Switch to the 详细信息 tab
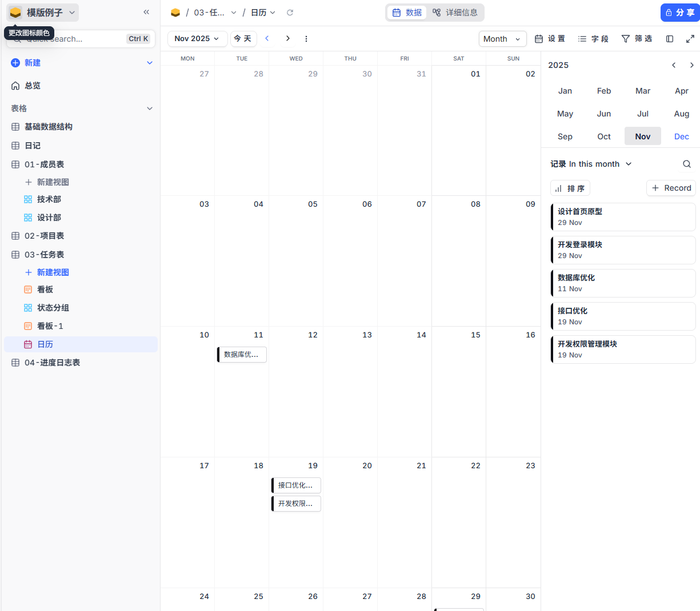This screenshot has height=611, width=700. [x=455, y=13]
